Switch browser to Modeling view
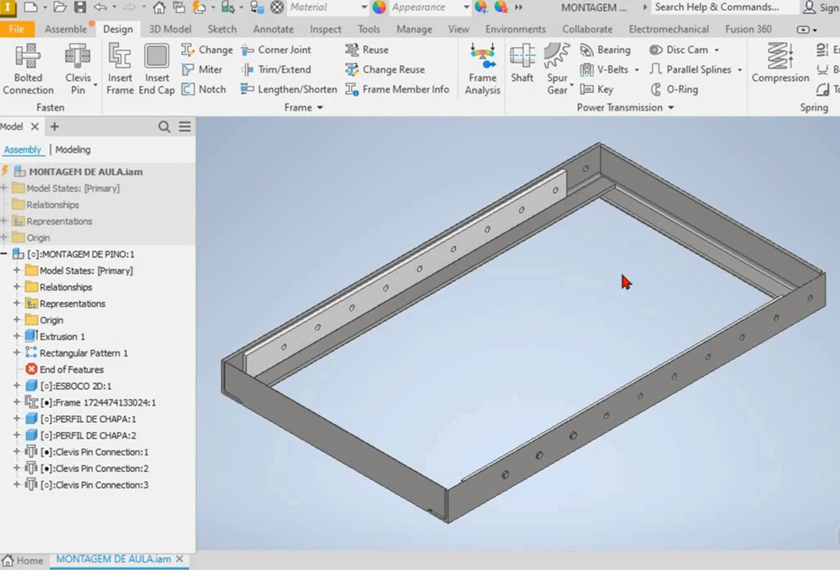 click(72, 150)
